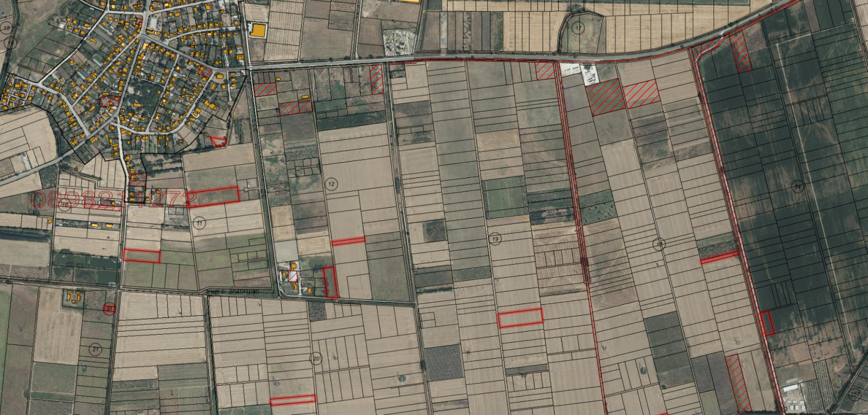Viewport: 868px width, 415px height.
Task: Select the red-outlined parcel beside block 11
Action: tap(214, 195)
